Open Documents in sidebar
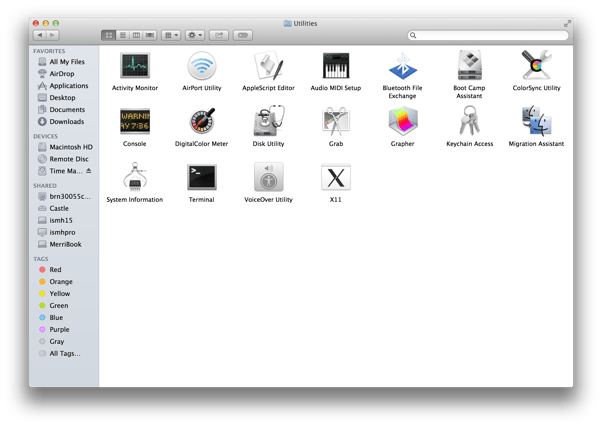 click(x=64, y=109)
